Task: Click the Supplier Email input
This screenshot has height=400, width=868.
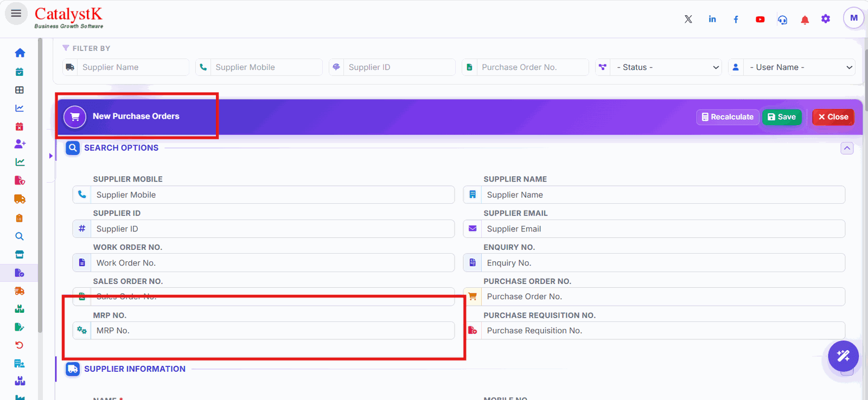Action: click(654, 229)
